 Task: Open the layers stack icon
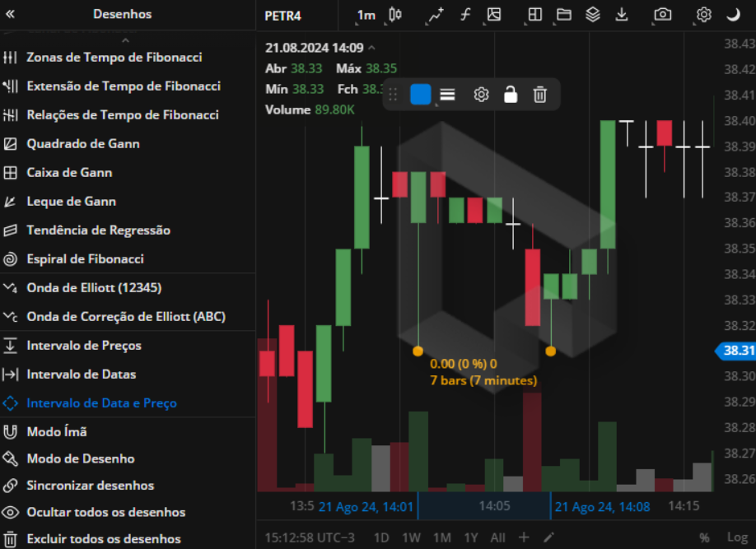click(x=593, y=15)
